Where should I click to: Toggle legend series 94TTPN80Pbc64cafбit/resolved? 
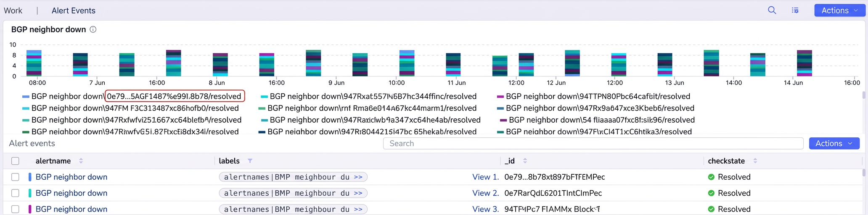pos(594,96)
